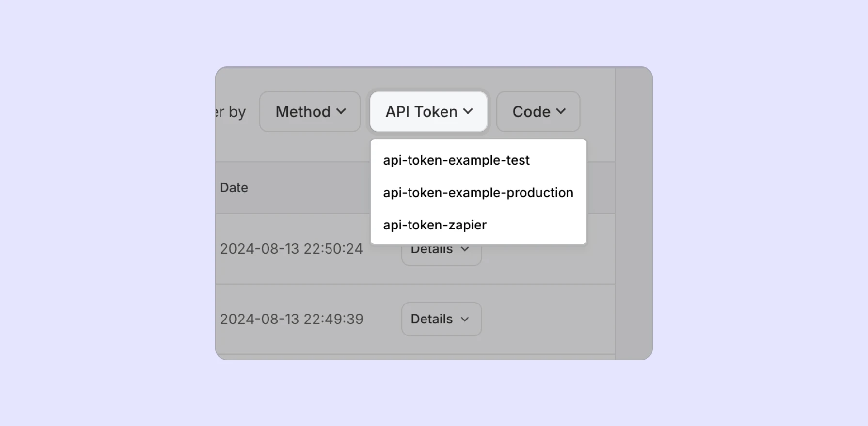Click the chevron in the 22:50:24 Details button
The height and width of the screenshot is (426, 868).
pos(465,250)
